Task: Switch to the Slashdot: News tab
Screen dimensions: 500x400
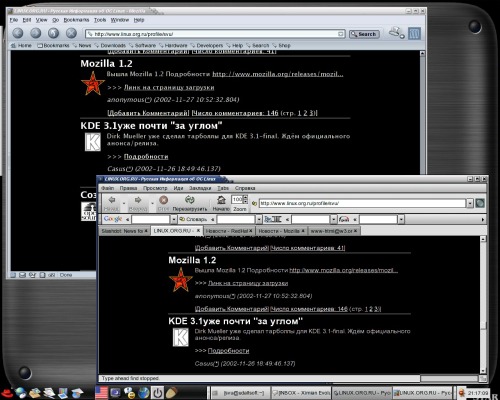Action: pos(124,231)
